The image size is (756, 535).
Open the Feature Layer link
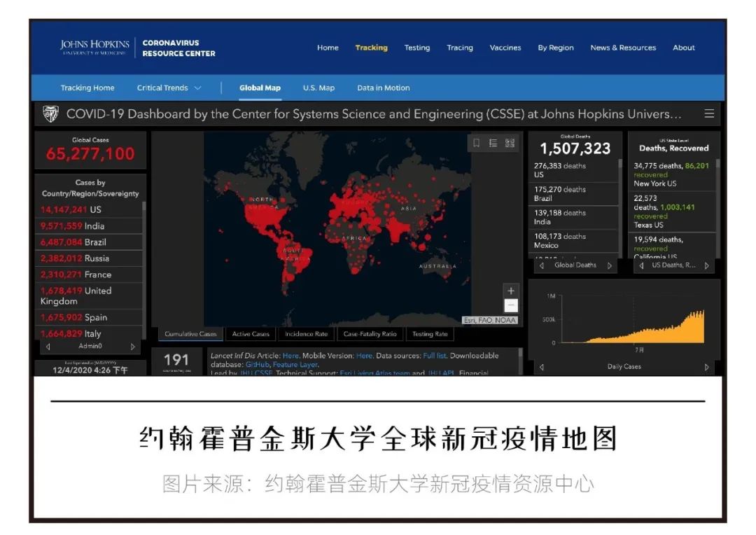295,365
